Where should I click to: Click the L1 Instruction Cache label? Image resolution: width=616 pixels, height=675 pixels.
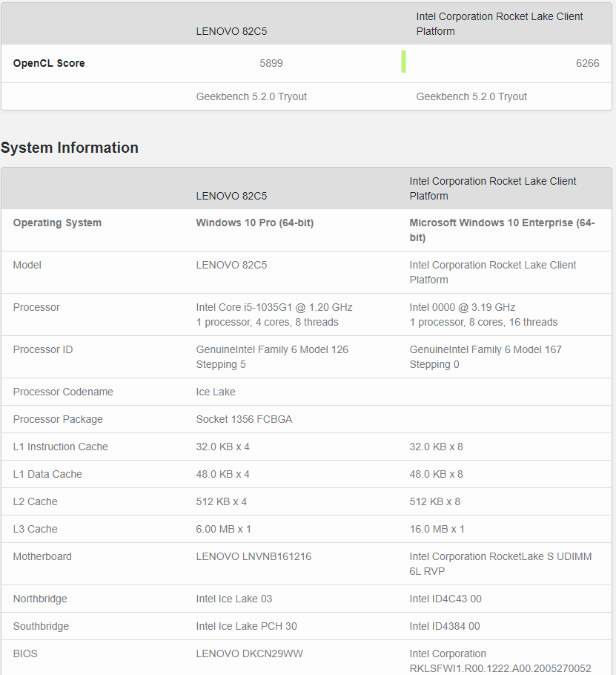point(60,447)
